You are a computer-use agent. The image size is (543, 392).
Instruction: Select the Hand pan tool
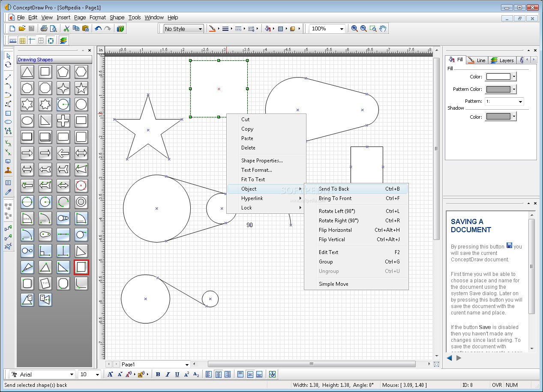383,29
